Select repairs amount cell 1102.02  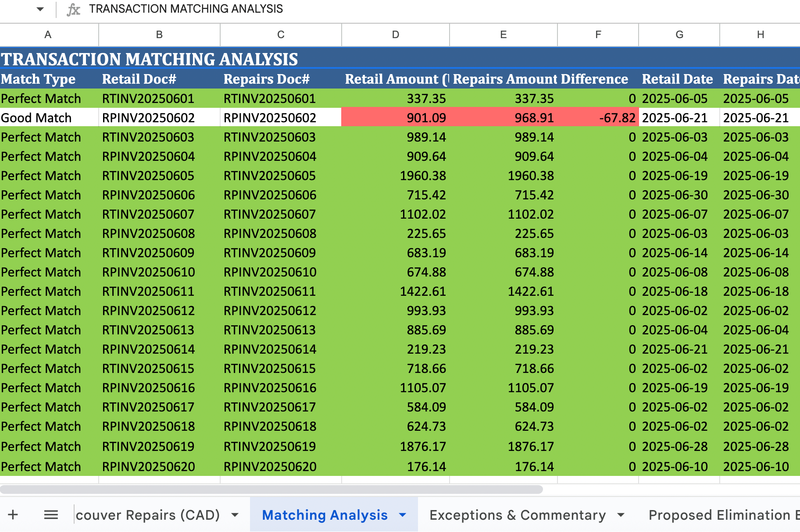[504, 214]
